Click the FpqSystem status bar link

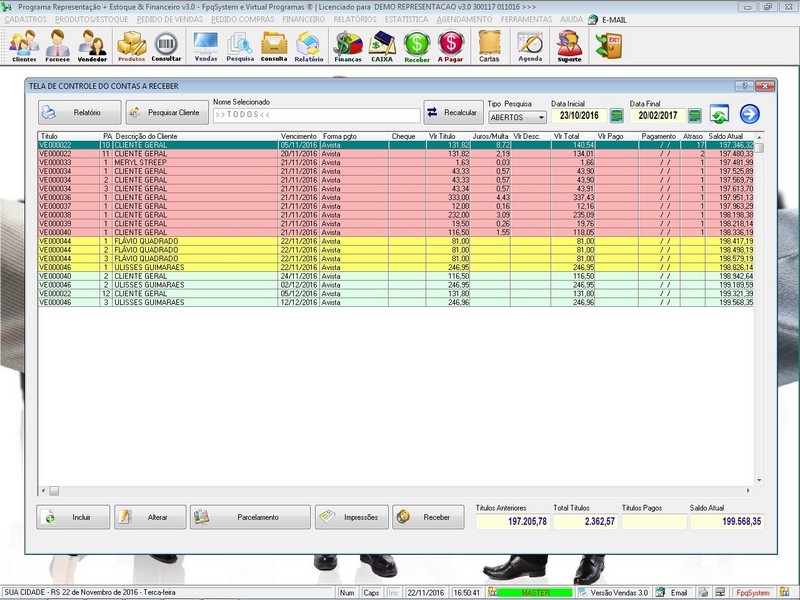click(x=753, y=593)
